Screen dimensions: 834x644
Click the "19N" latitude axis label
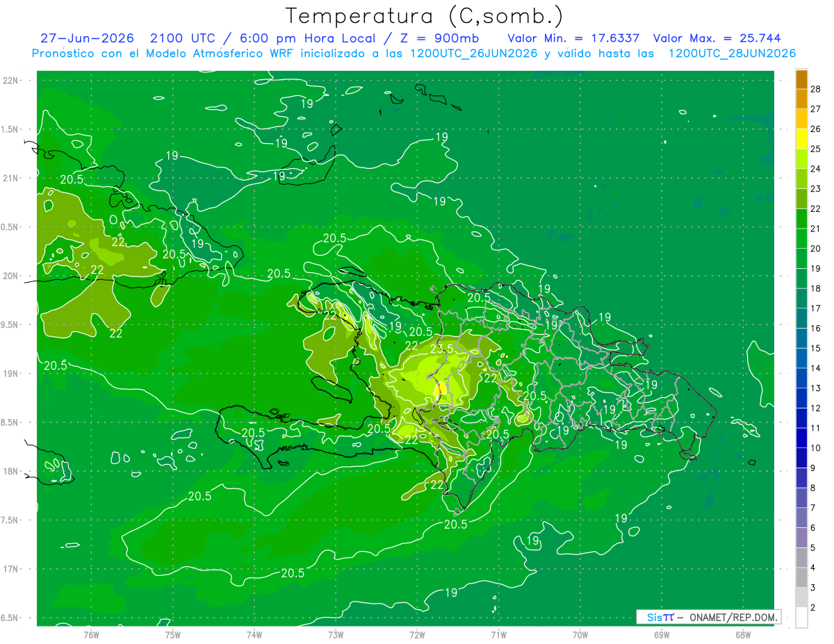(10, 374)
